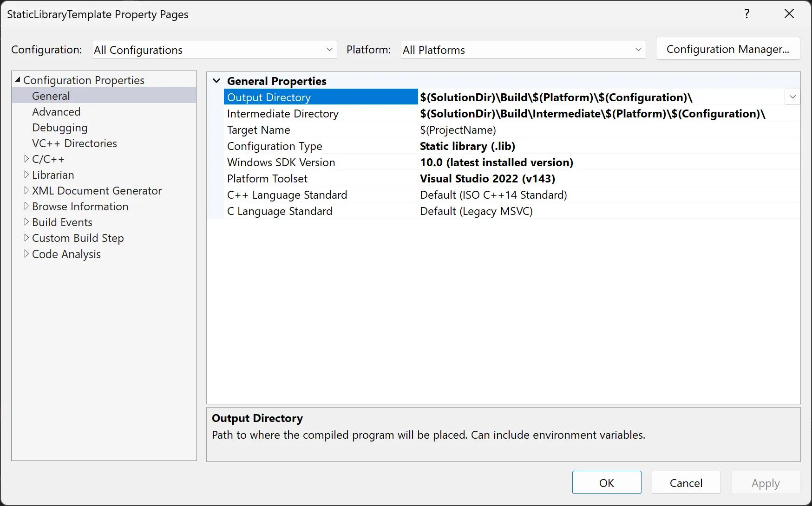Click the Apply button
This screenshot has width=812, height=506.
[766, 483]
